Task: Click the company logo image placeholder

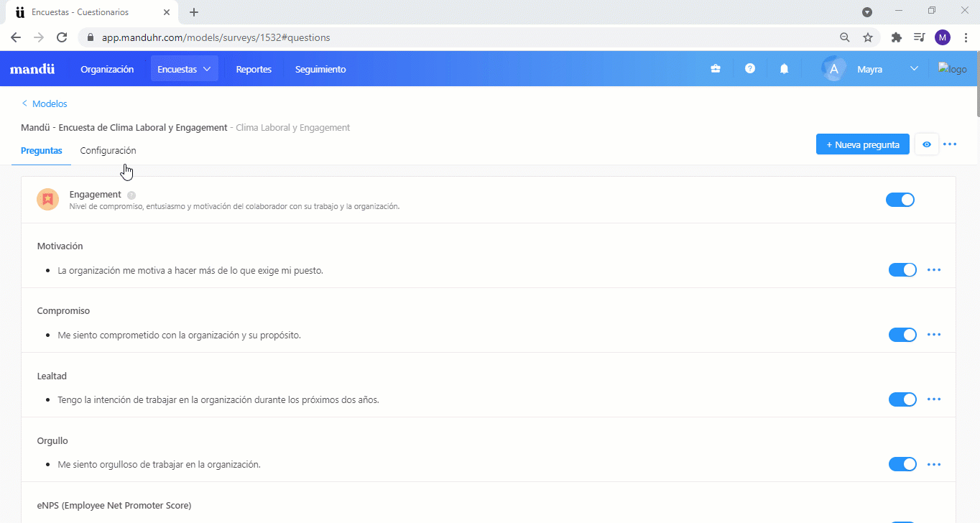Action: [x=953, y=69]
